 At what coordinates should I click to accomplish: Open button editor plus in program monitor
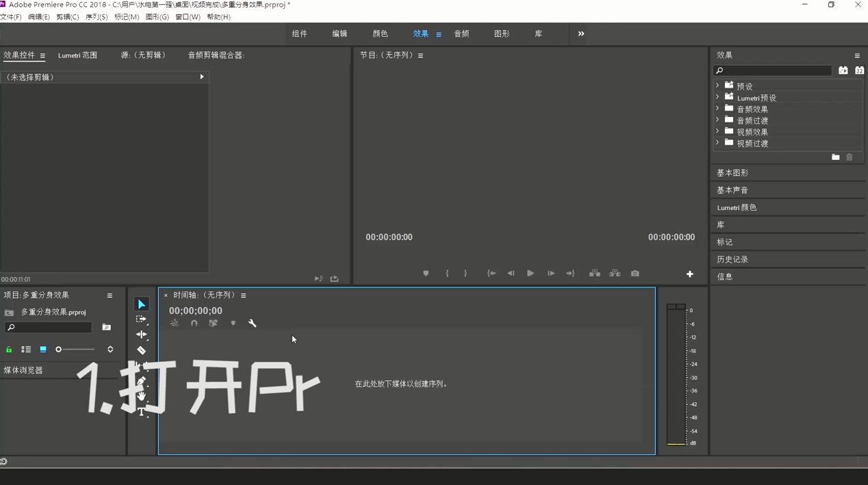690,274
